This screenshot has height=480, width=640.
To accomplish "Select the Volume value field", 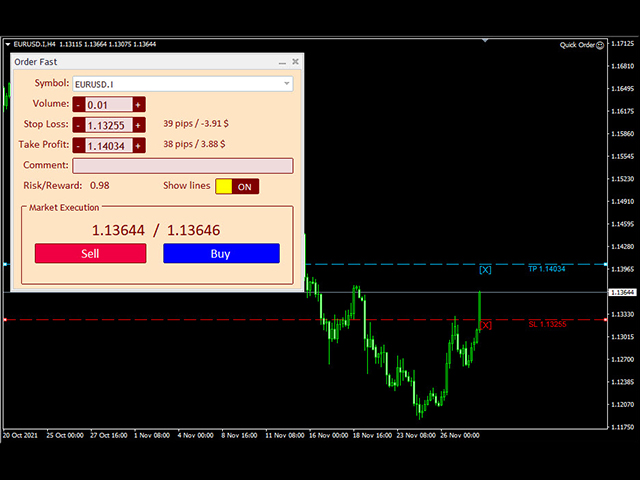I will click(x=108, y=105).
